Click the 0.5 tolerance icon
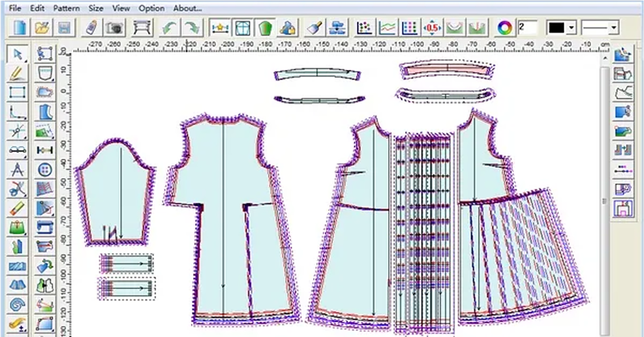 click(x=432, y=28)
